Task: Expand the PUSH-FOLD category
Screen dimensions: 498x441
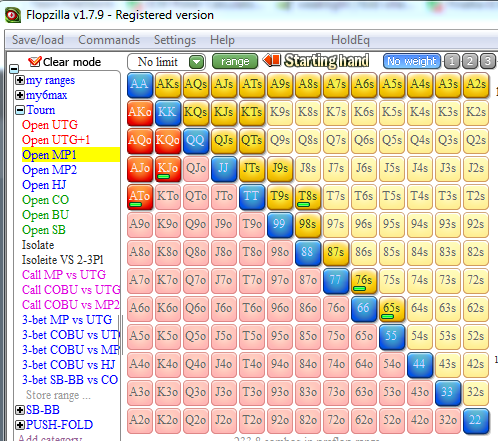Action: (x=20, y=425)
